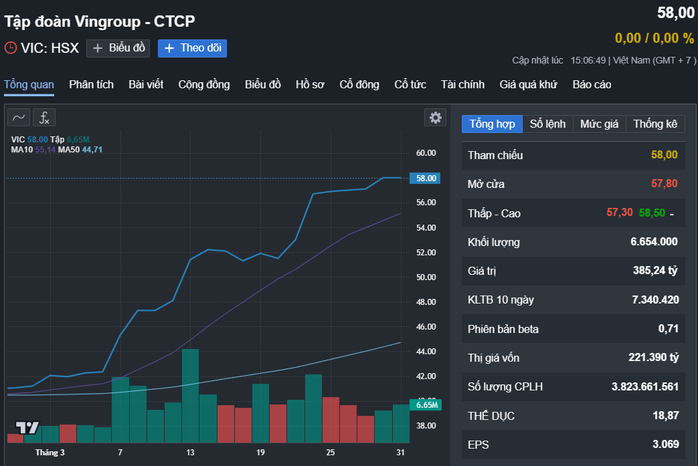
Task: Switch to the Thống kê panel tab
Action: pyautogui.click(x=655, y=124)
